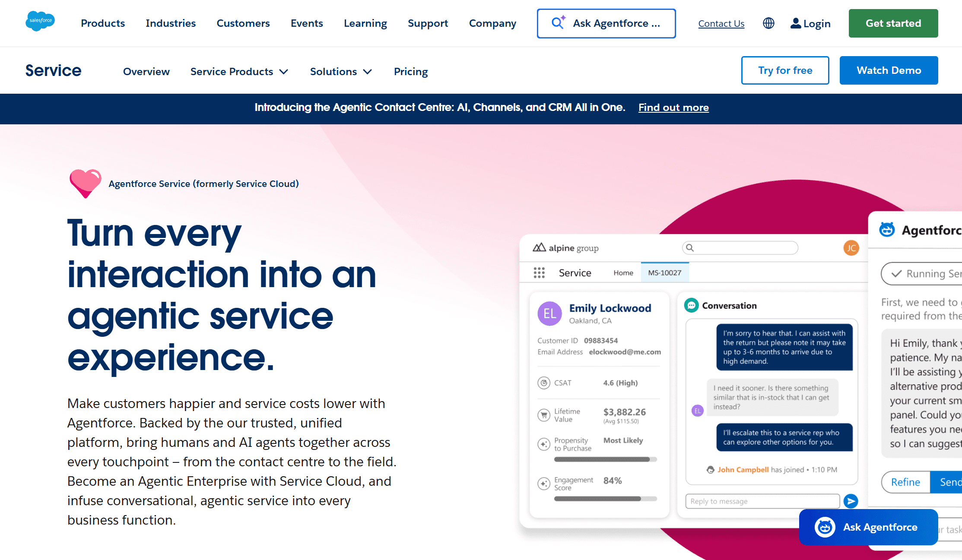This screenshot has height=560, width=962.
Task: Open the app launcher dots grid
Action: click(539, 273)
